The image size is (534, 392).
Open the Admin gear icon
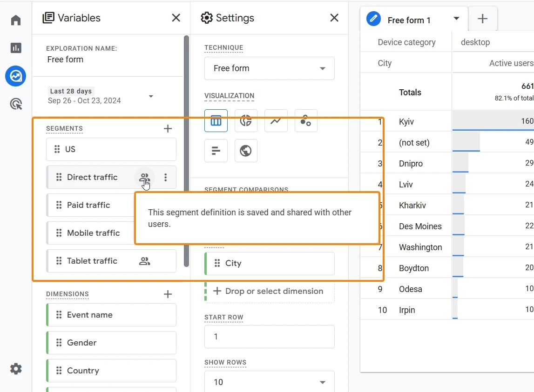pos(16,369)
